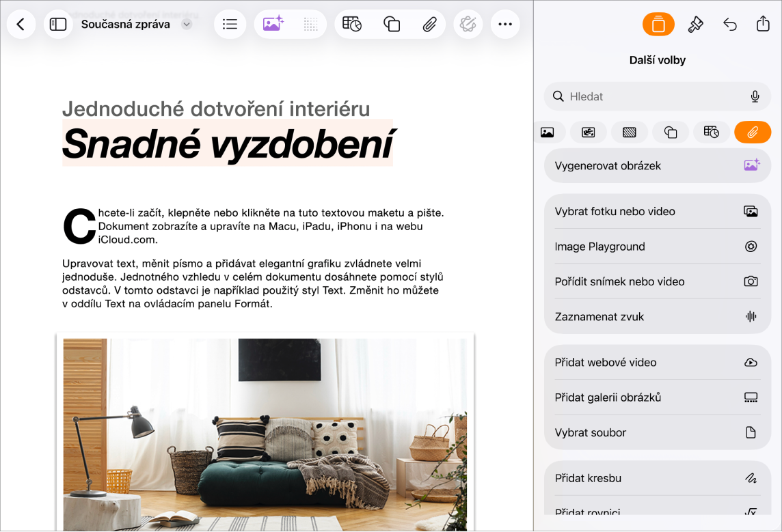The image size is (782, 532).
Task: Open the more options ellipsis menu
Action: coord(505,25)
